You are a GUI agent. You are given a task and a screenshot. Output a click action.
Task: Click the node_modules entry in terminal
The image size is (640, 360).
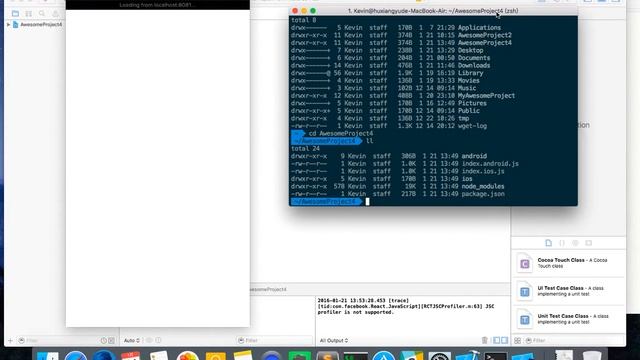[x=483, y=186]
